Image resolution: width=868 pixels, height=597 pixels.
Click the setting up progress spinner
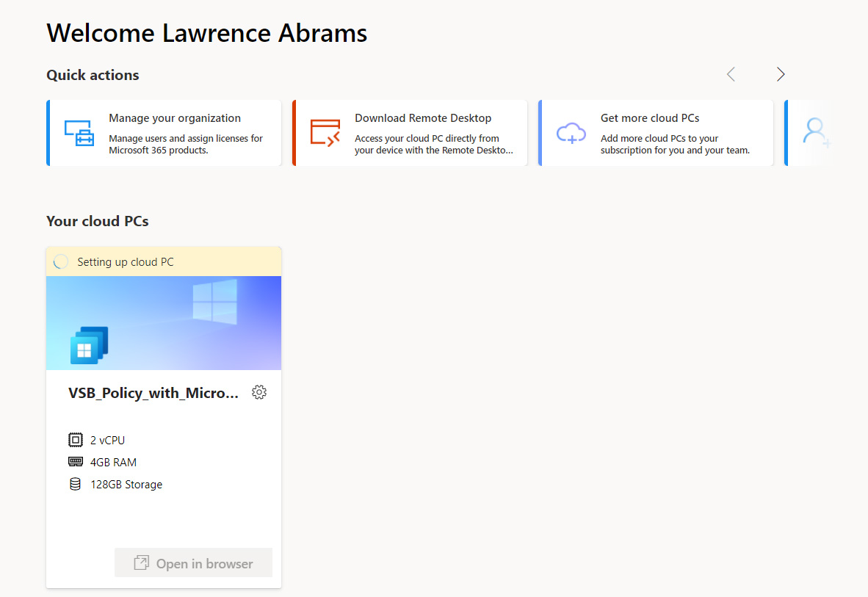tap(61, 261)
